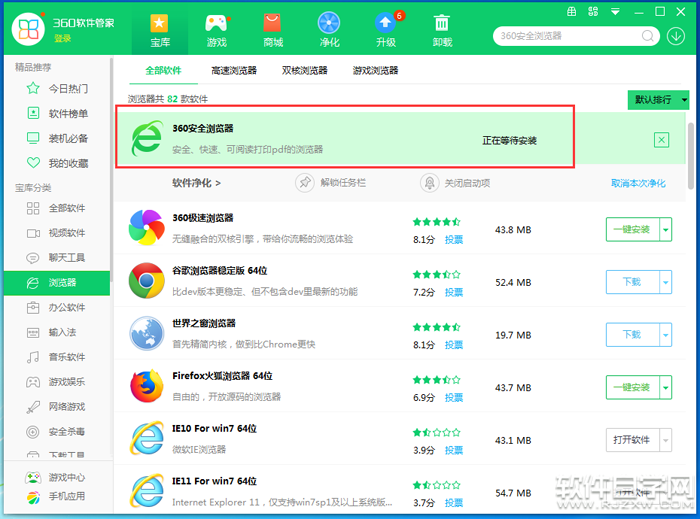Click 软件净化 > link
This screenshot has width=700, height=519.
(x=196, y=183)
